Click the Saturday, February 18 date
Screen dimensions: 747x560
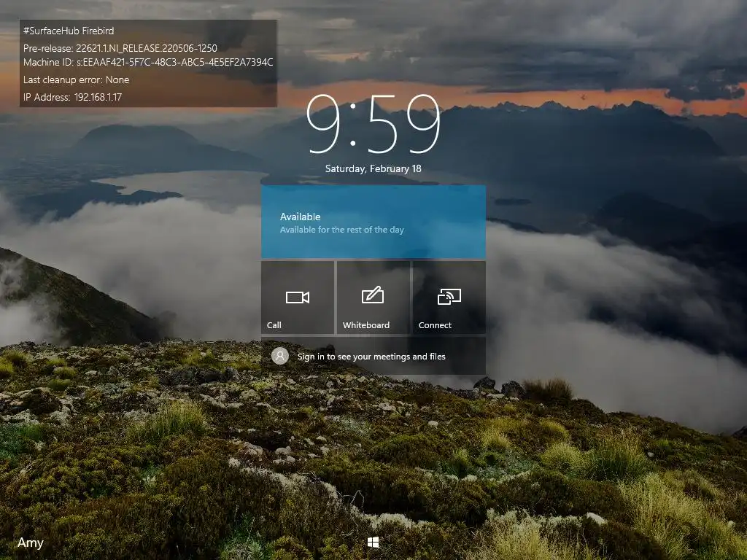pos(373,168)
